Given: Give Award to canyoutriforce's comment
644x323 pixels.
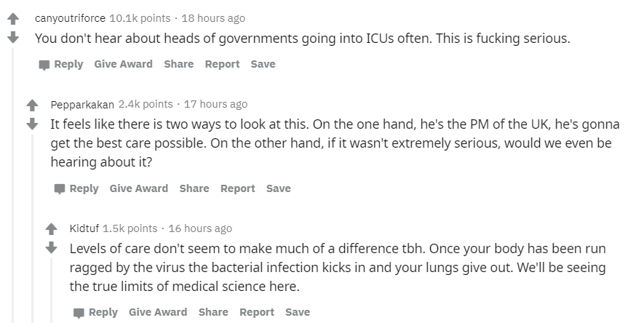Looking at the screenshot, I should (x=123, y=64).
